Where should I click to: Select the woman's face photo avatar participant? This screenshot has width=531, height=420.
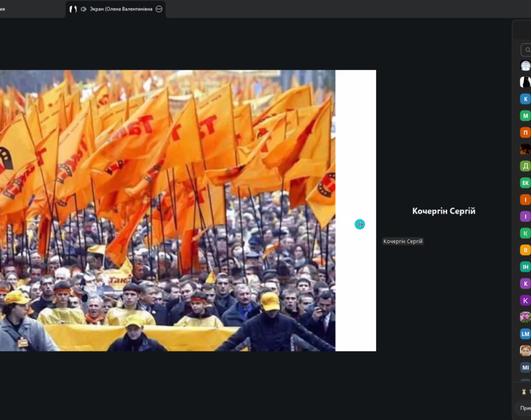click(525, 350)
